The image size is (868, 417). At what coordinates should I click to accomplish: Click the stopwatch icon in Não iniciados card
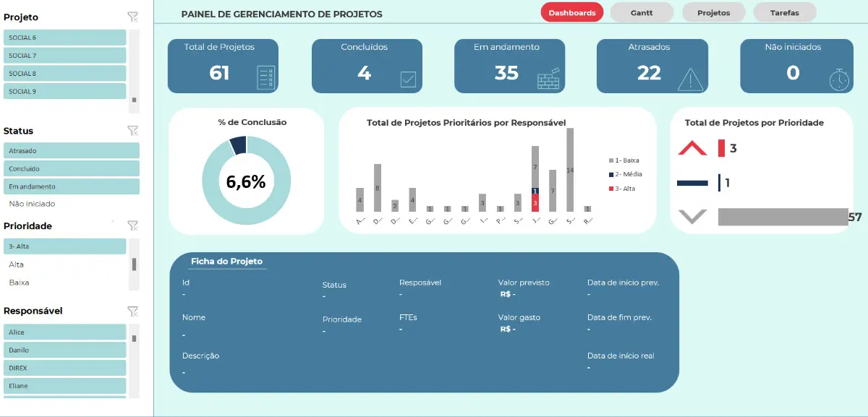tap(840, 79)
